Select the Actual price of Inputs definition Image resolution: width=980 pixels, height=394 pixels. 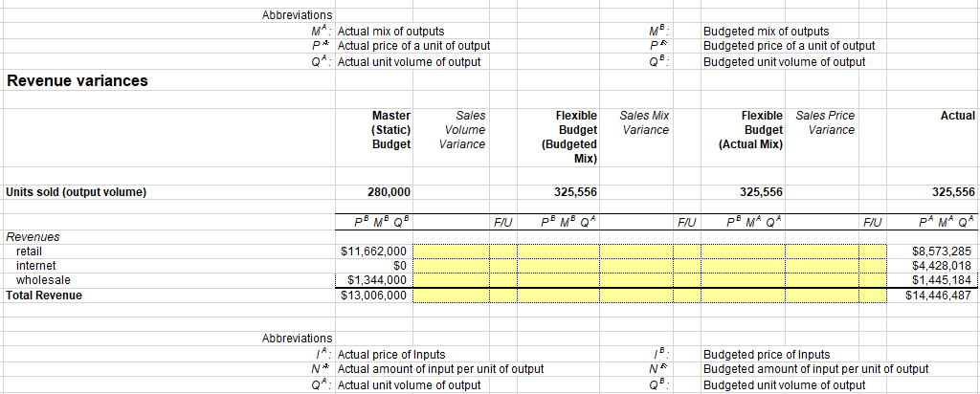pos(391,355)
